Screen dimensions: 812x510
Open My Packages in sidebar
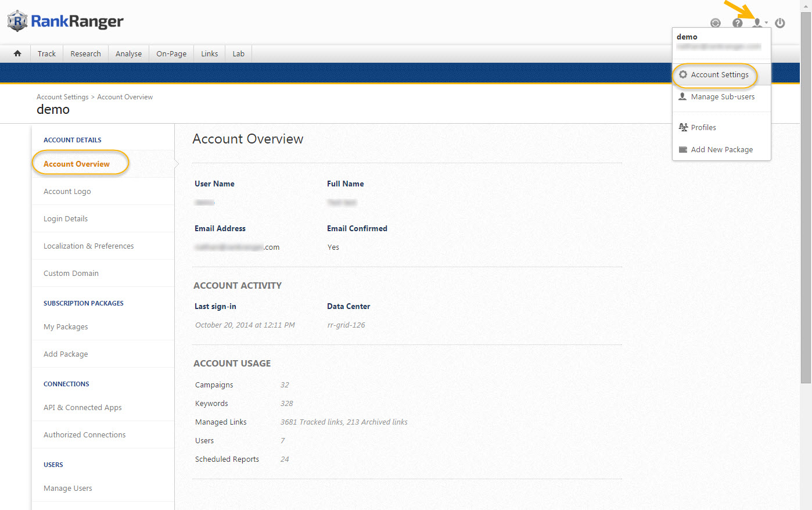pyautogui.click(x=66, y=327)
